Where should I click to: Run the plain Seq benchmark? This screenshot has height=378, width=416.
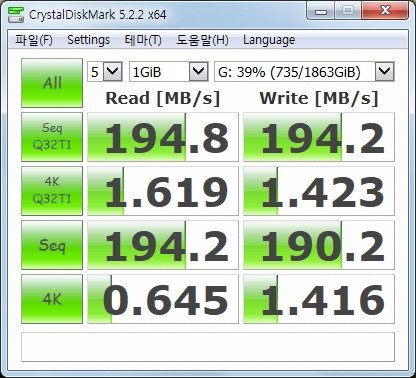52,245
